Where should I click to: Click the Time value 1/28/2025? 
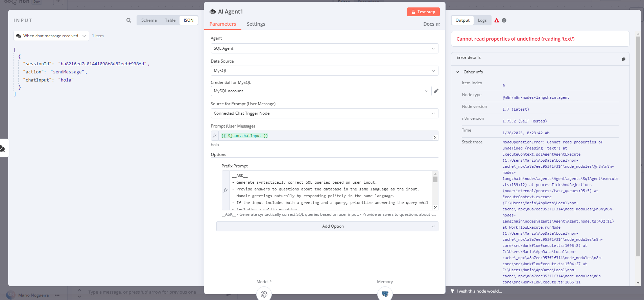(526, 133)
